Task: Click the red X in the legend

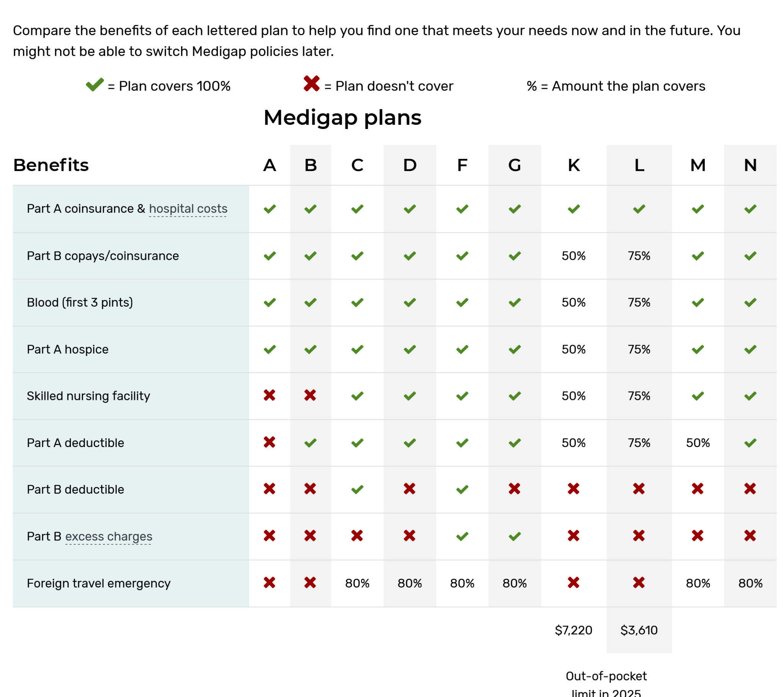Action: coord(312,83)
